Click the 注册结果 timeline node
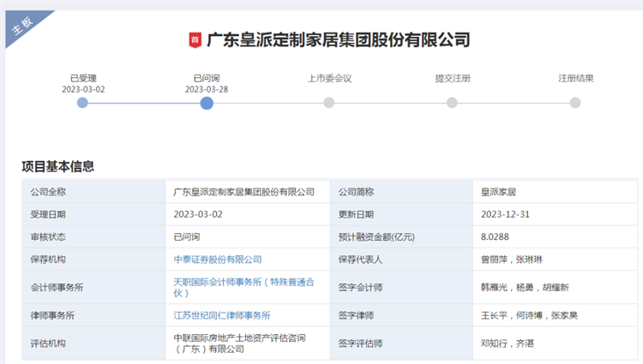The image size is (643, 364). coord(575,103)
